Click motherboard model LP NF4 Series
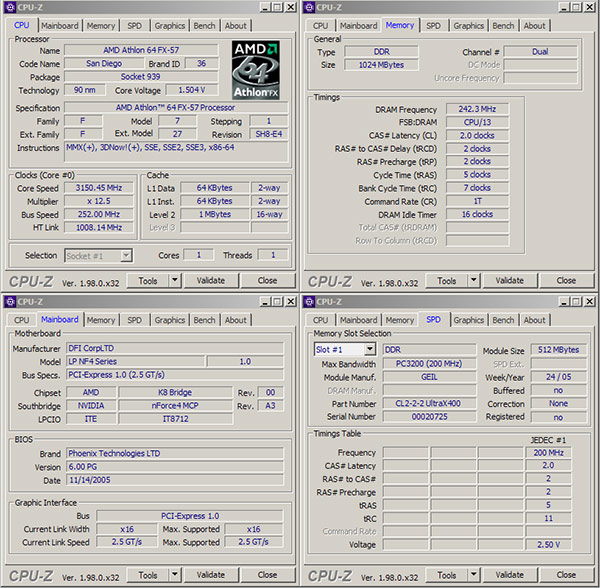 [135, 362]
